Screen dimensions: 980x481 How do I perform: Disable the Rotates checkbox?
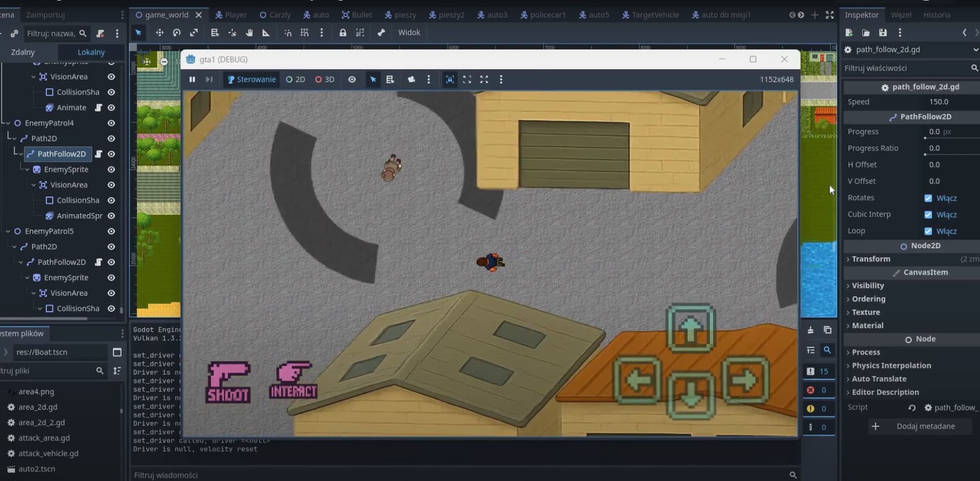pos(928,198)
